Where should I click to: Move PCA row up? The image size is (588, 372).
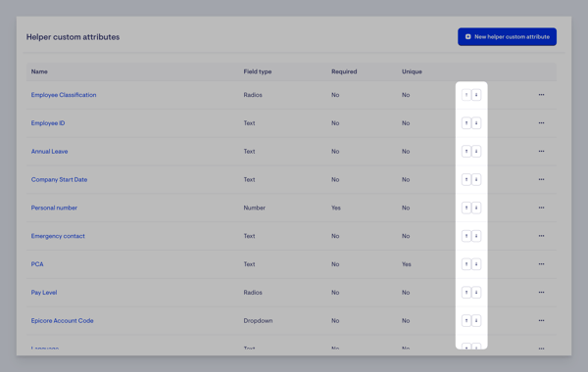[x=466, y=264]
